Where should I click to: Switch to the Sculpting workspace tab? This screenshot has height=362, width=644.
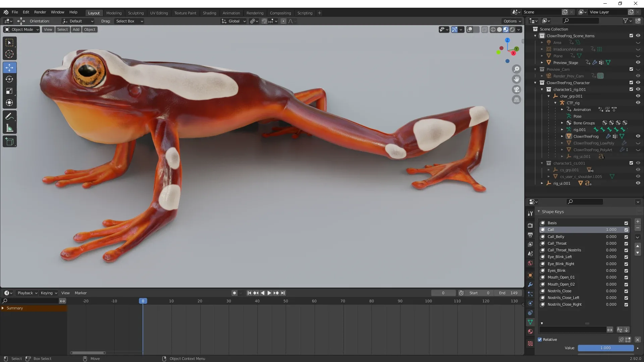136,13
